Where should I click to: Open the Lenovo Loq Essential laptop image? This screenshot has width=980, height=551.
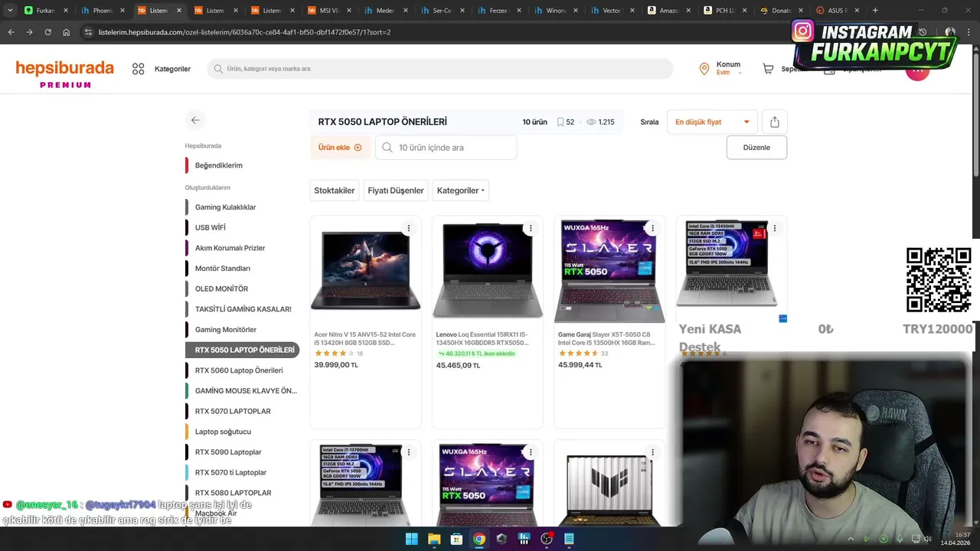tap(488, 270)
